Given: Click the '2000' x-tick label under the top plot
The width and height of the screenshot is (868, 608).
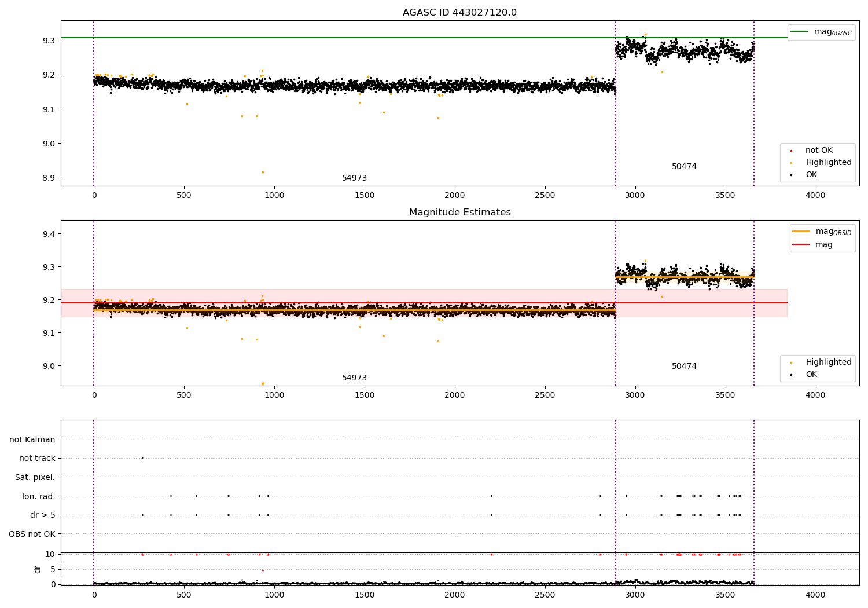Looking at the screenshot, I should point(455,195).
